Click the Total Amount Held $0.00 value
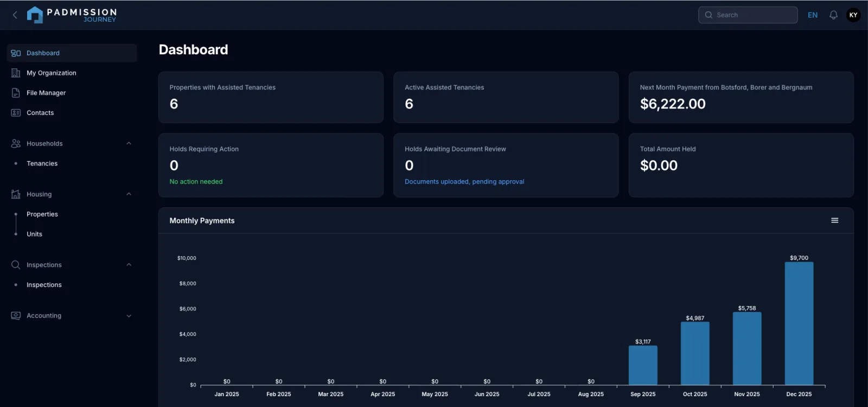This screenshot has height=407, width=868. [x=659, y=166]
